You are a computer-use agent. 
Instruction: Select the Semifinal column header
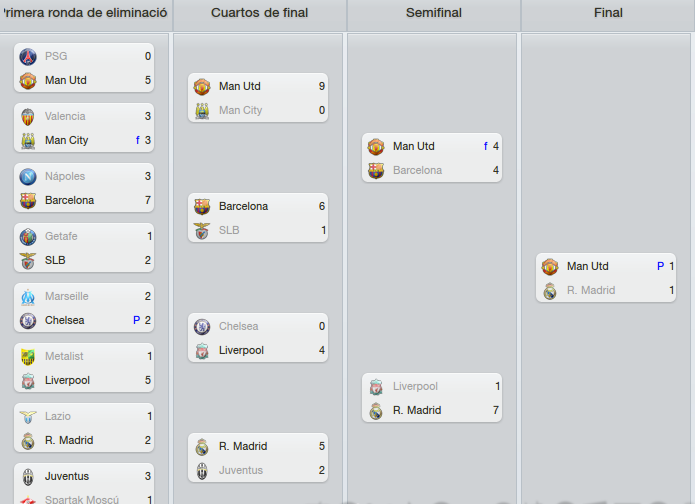click(433, 13)
